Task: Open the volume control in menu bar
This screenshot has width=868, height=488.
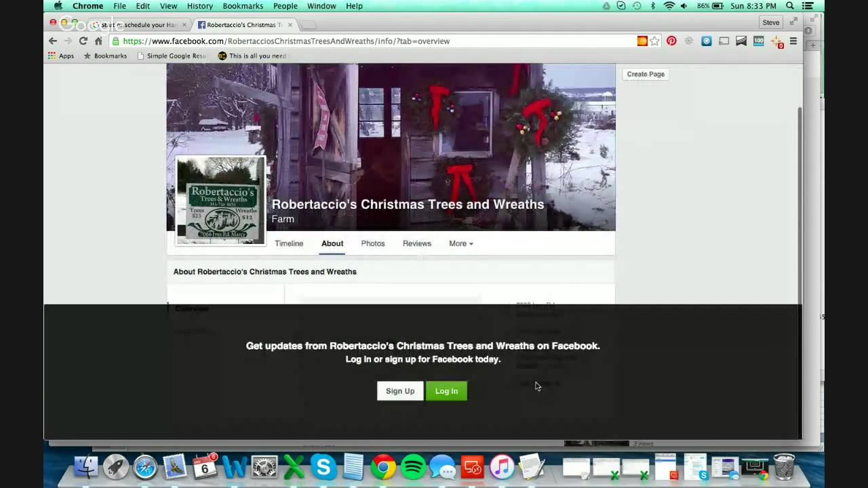Action: (684, 5)
